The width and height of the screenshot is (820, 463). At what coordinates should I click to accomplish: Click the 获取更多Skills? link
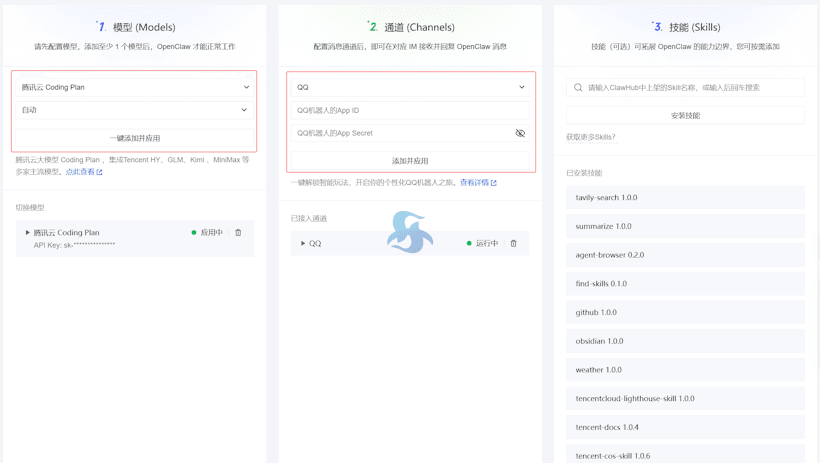[591, 137]
